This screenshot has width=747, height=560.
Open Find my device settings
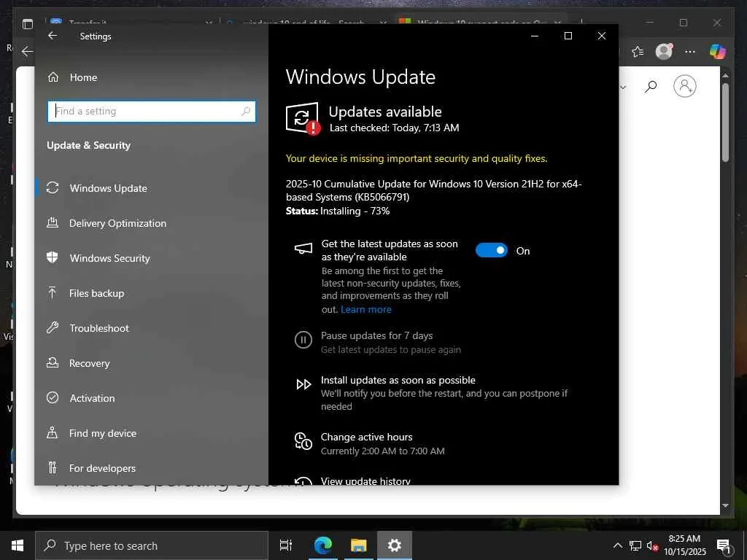102,433
